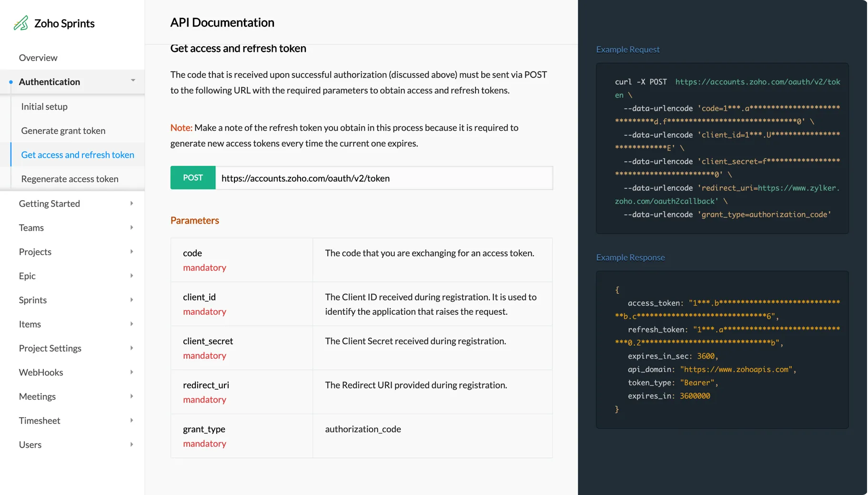Open the Meetings menu
868x495 pixels.
tap(37, 396)
